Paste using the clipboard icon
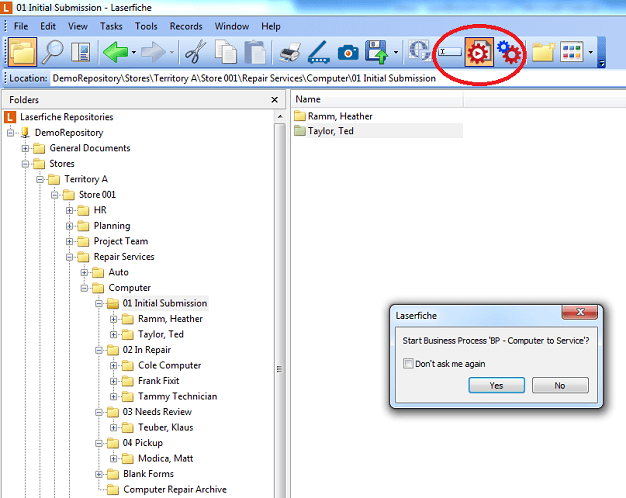The width and height of the screenshot is (626, 498). point(255,52)
